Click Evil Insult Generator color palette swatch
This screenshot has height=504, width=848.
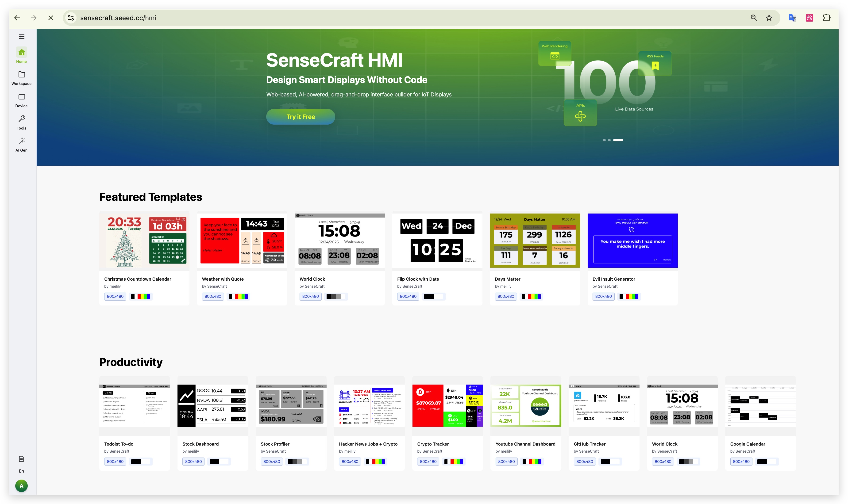pos(629,297)
